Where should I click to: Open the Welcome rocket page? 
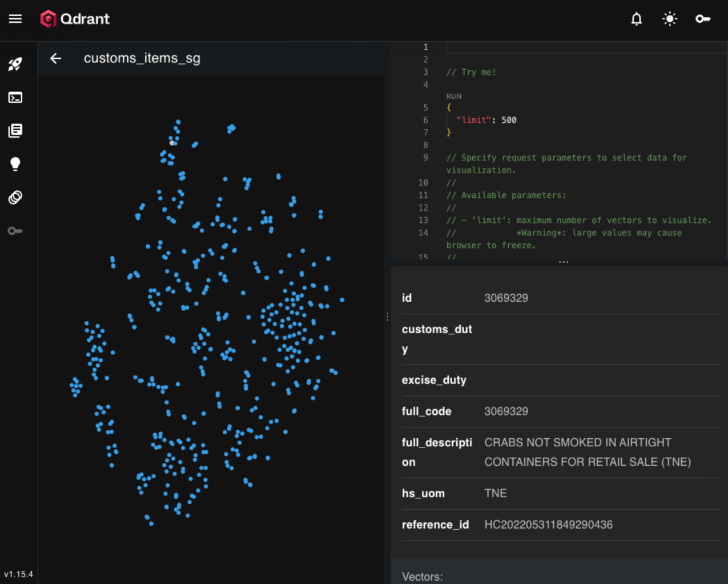click(15, 64)
